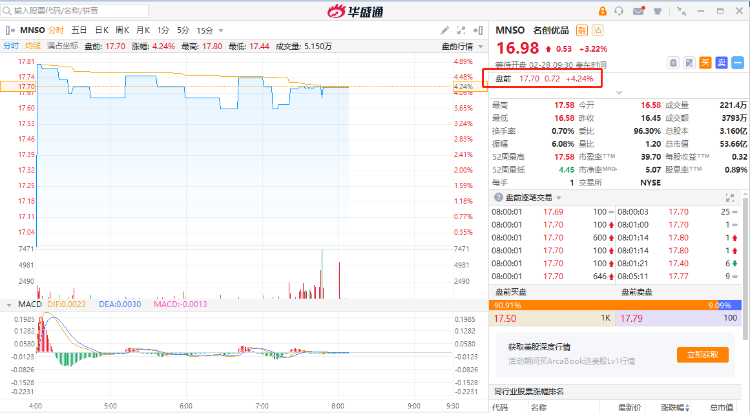
Task: Click the ask price 17.79 row
Action: 678,318
